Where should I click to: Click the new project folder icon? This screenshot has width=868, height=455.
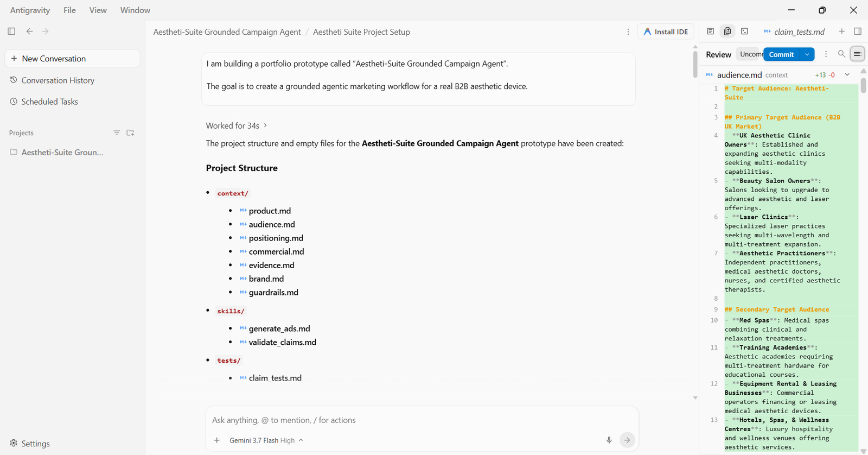(130, 132)
